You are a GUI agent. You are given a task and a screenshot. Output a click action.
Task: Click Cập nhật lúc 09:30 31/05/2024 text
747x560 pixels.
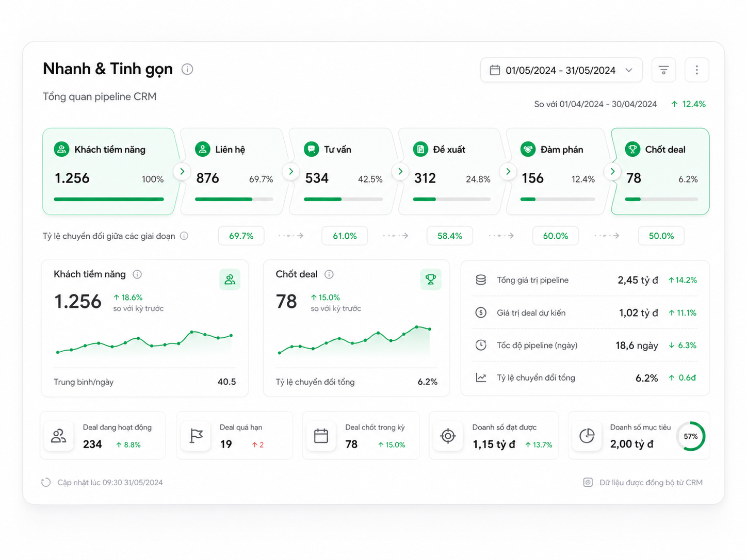(x=110, y=483)
